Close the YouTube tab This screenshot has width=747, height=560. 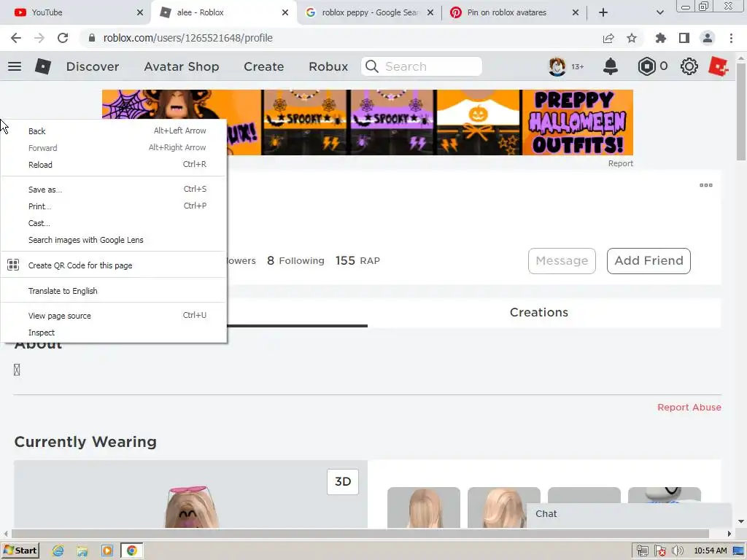point(140,12)
